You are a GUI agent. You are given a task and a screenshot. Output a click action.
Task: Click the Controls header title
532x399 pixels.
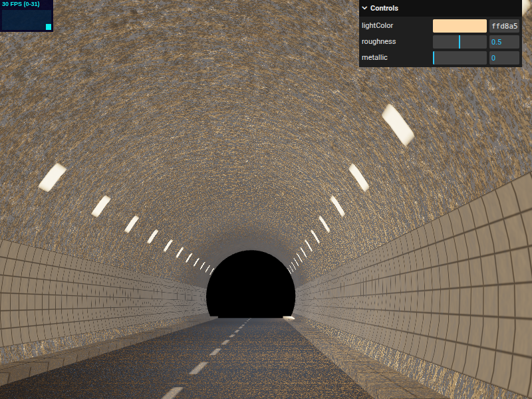coord(386,8)
